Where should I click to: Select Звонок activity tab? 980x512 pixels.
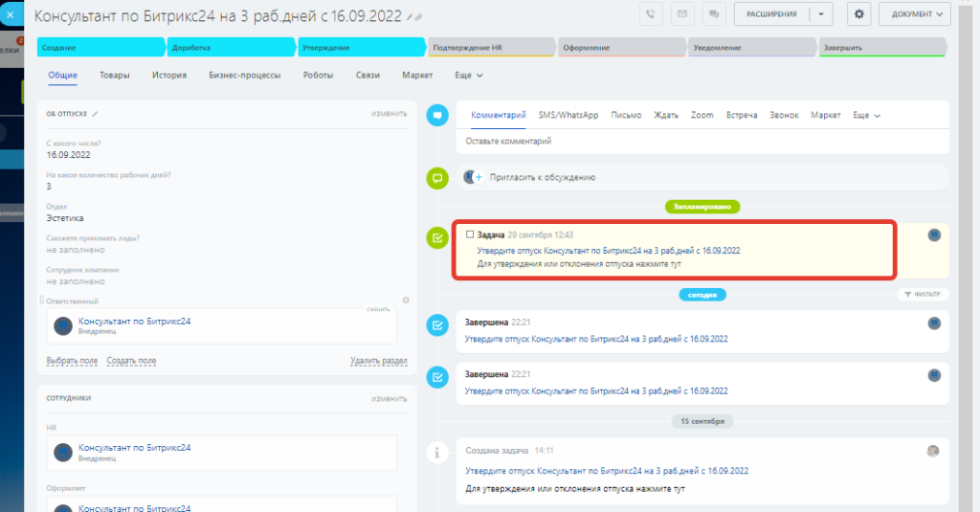pos(784,115)
